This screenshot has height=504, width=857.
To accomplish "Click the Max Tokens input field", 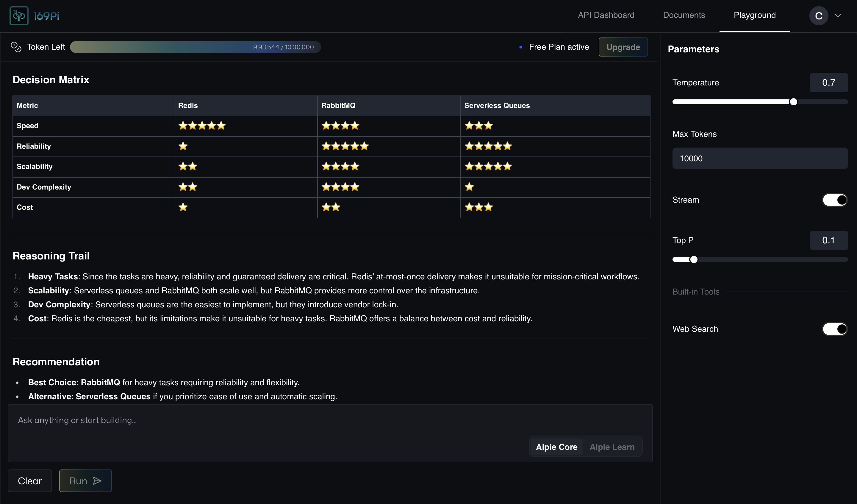I will 760,159.
